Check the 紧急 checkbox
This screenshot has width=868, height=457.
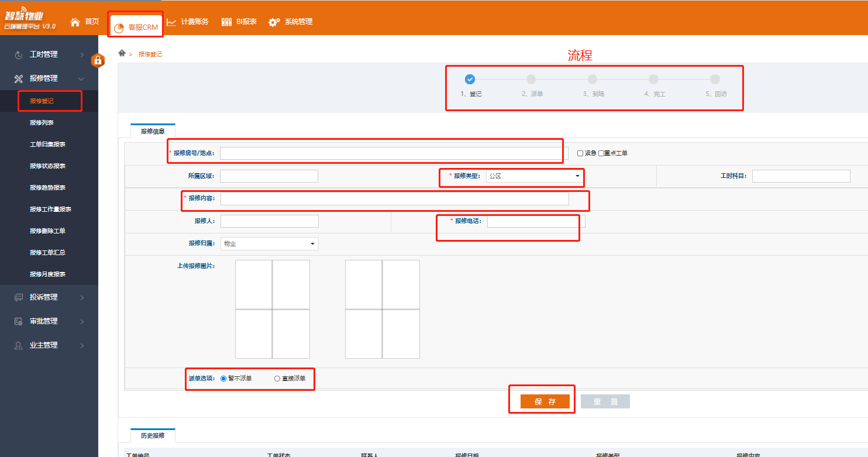pos(580,153)
